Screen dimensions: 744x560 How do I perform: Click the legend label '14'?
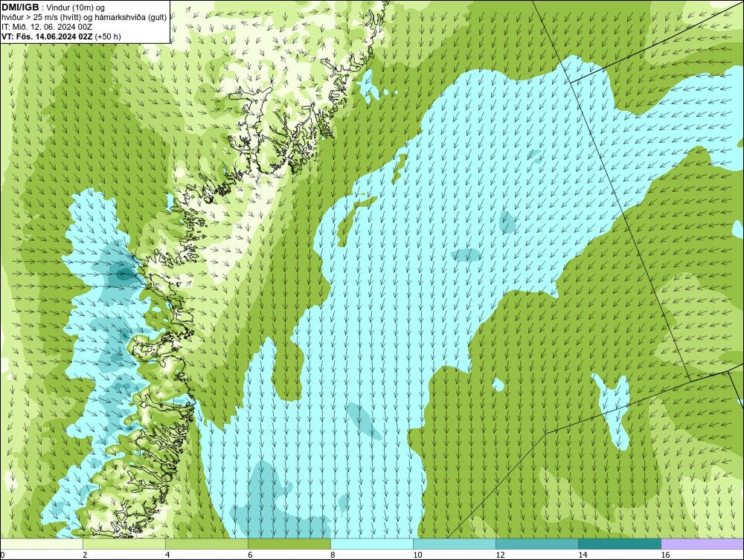pos(583,555)
